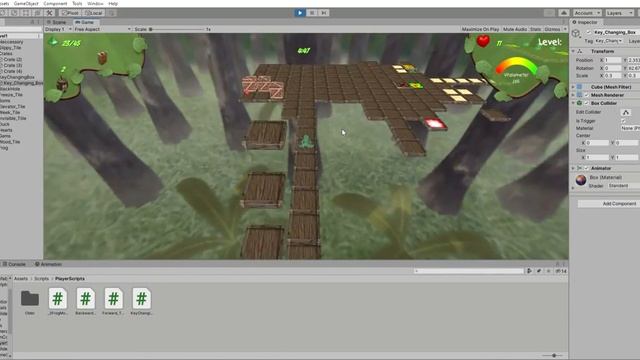Click the project browser search field
This screenshot has height=360, width=640.
point(469,271)
